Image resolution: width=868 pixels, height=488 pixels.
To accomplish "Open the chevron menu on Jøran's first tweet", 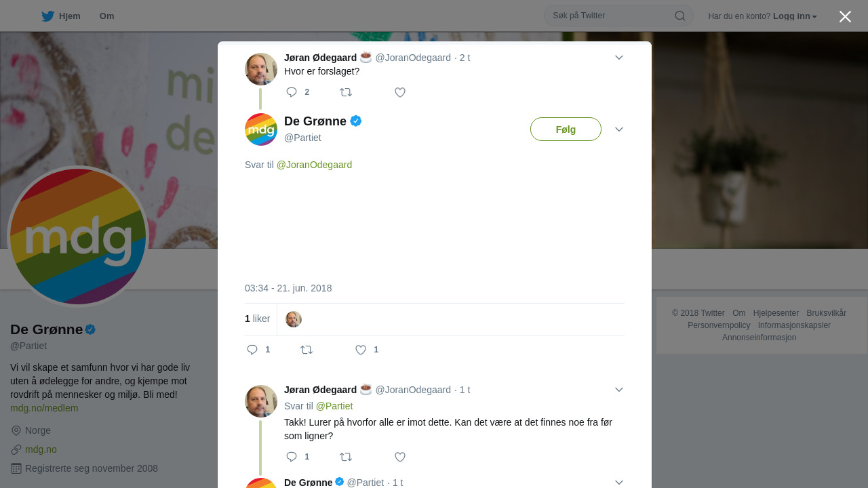I will point(619,58).
